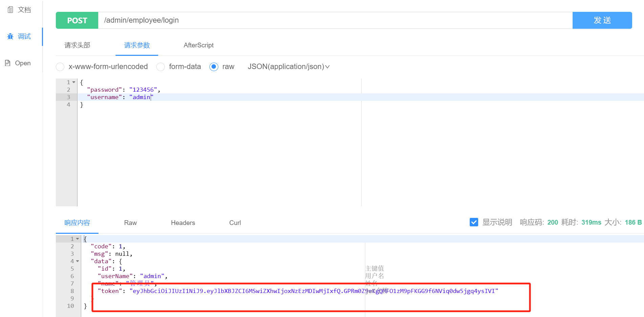Collapse request body line 1 fold arrow

coord(74,82)
